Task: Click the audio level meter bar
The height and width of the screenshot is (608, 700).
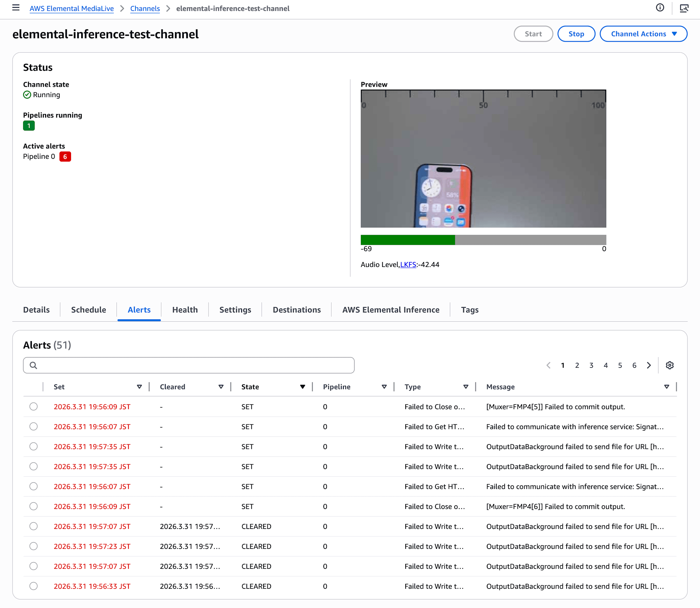Action: [483, 240]
